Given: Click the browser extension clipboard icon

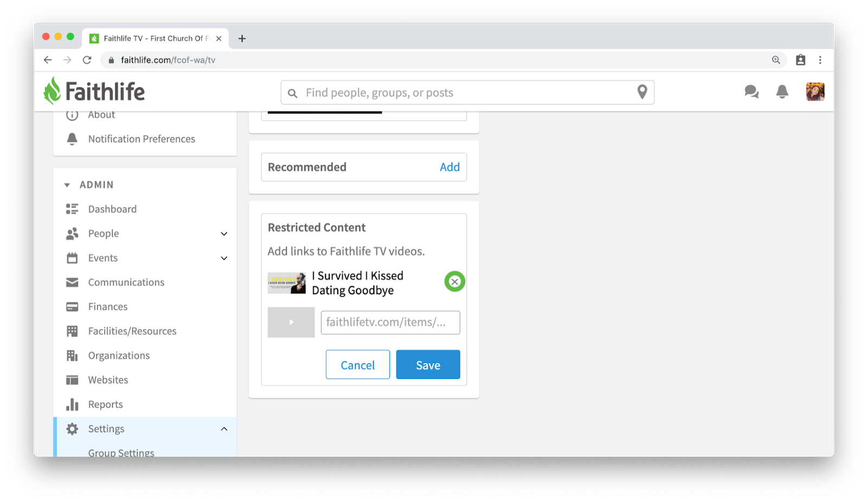Looking at the screenshot, I should pos(800,60).
